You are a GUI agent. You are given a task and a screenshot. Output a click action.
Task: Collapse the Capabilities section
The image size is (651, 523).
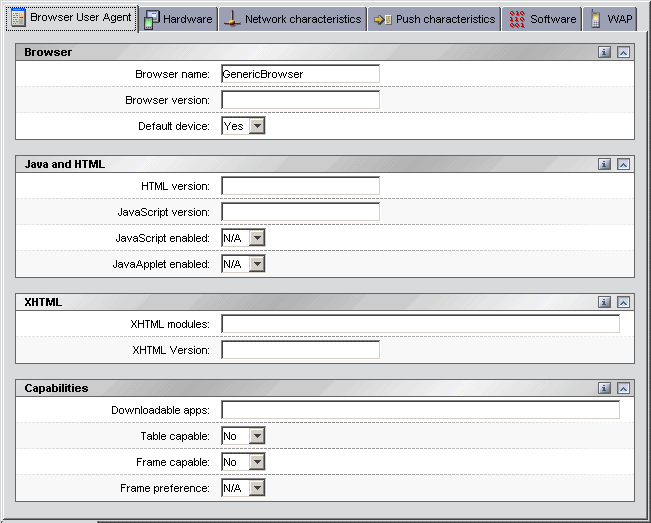[x=623, y=388]
